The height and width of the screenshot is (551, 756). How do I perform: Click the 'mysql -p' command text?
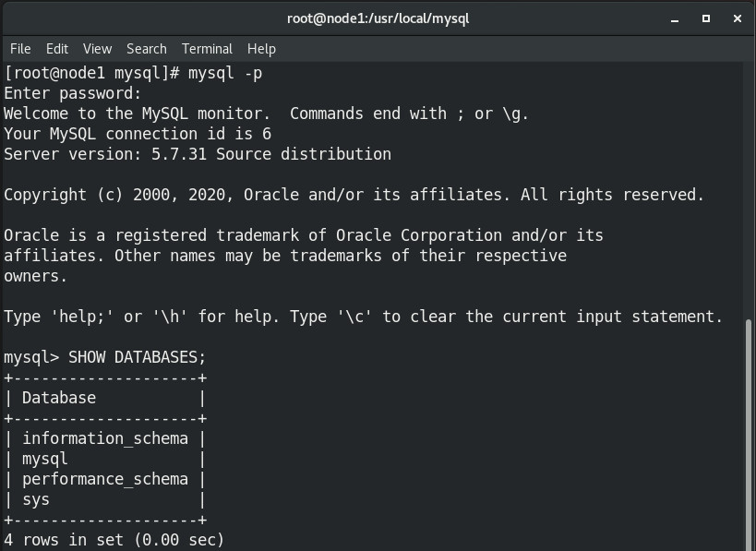point(225,73)
